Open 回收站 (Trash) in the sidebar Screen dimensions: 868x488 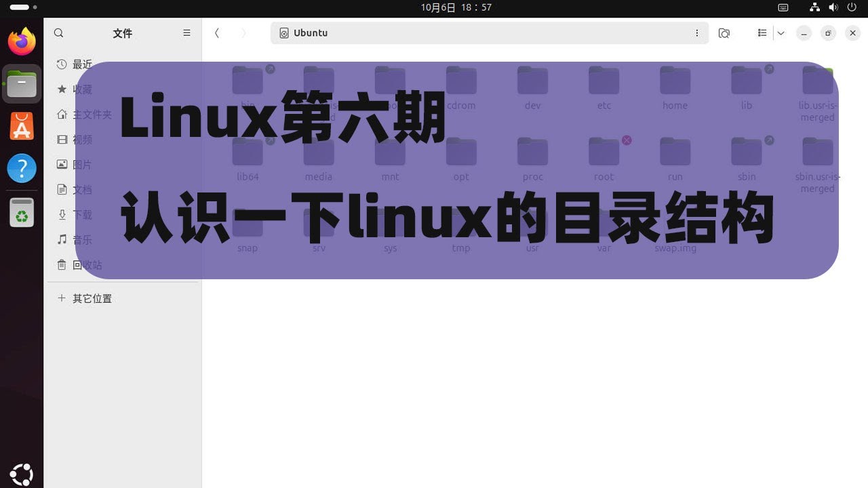coord(122,265)
